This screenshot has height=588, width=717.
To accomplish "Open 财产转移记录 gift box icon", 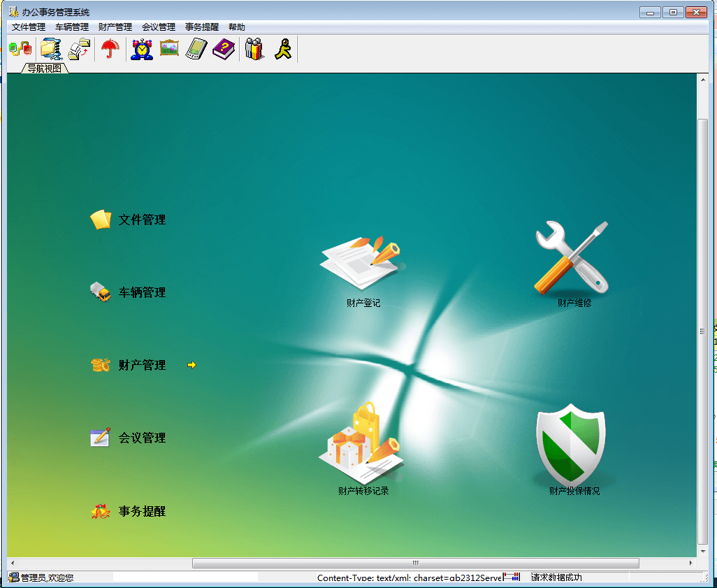I will [x=363, y=447].
